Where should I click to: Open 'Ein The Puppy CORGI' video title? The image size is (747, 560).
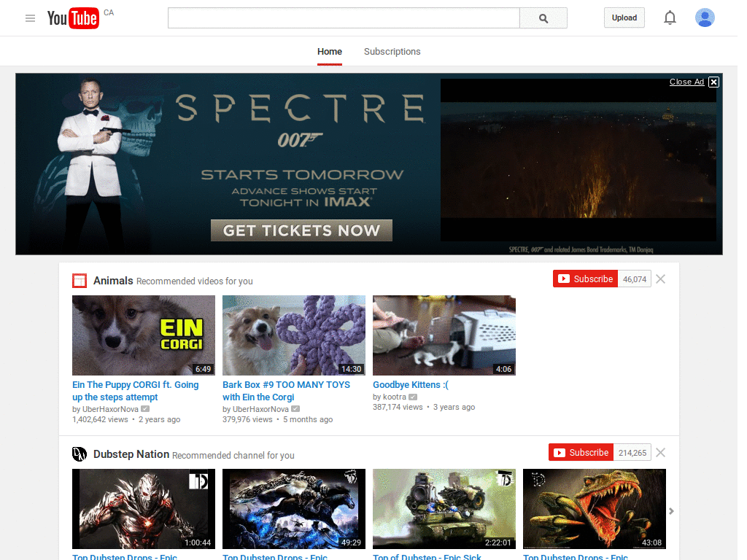[135, 391]
